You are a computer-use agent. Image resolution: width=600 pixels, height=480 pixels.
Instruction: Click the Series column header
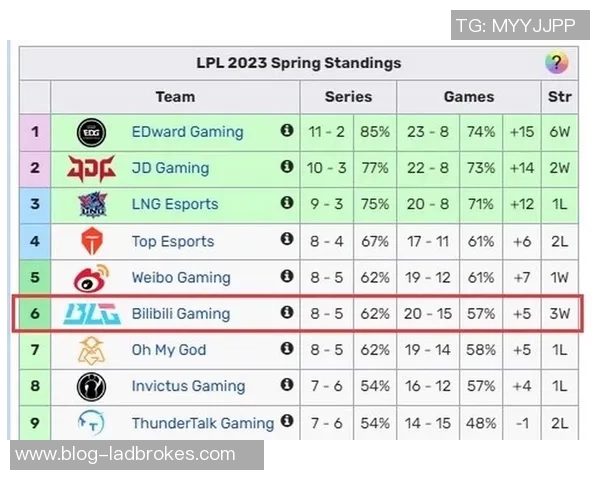(348, 97)
